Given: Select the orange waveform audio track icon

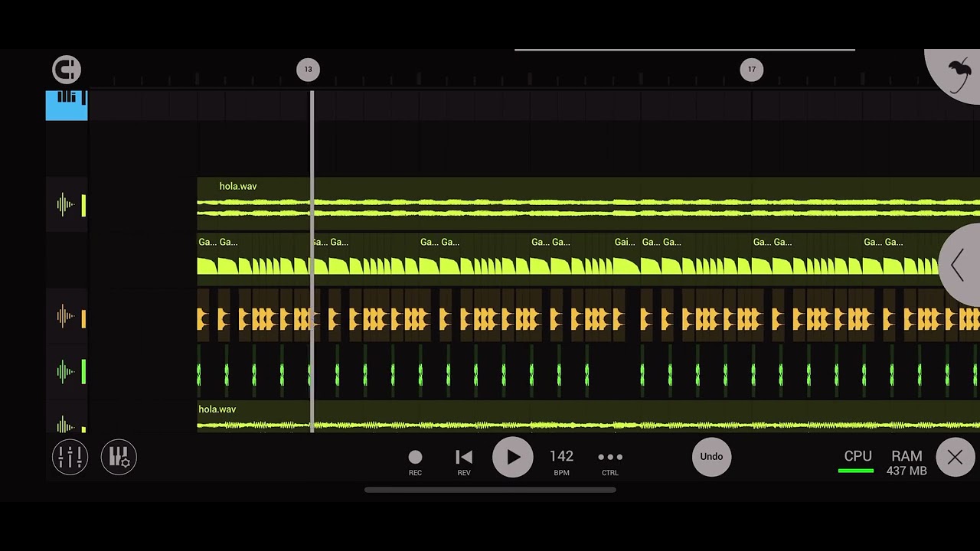Looking at the screenshot, I should [x=65, y=316].
